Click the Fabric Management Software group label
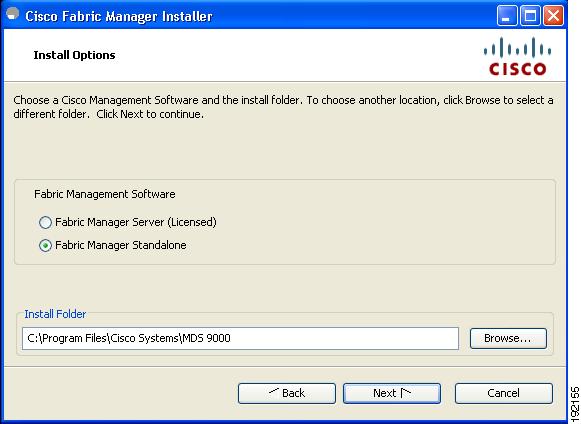 (104, 194)
